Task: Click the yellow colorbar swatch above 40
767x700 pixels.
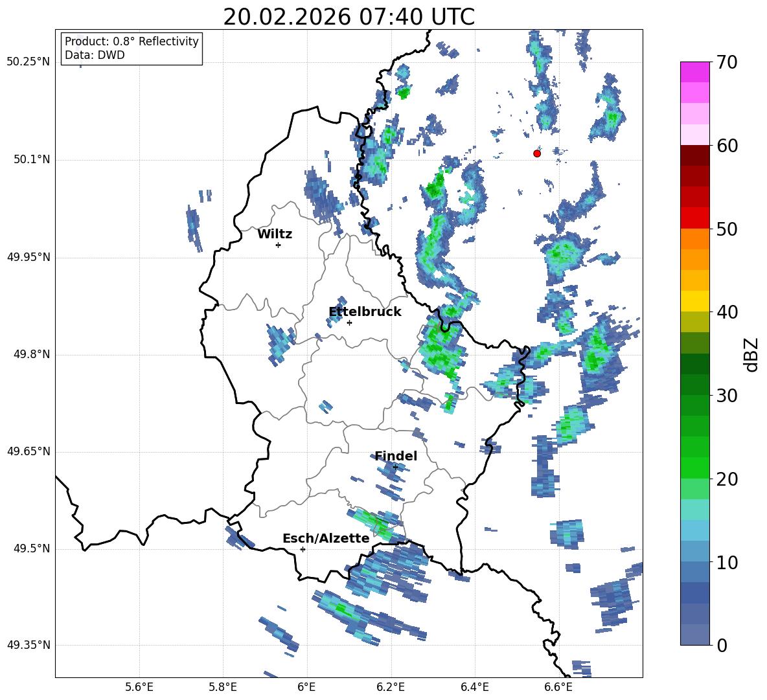Action: (x=694, y=301)
